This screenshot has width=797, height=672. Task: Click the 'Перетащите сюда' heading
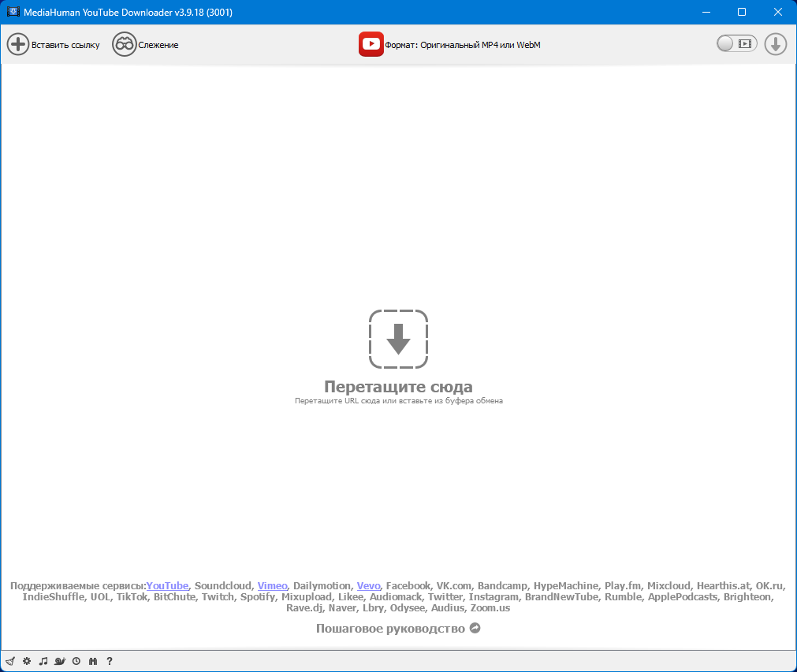point(399,387)
